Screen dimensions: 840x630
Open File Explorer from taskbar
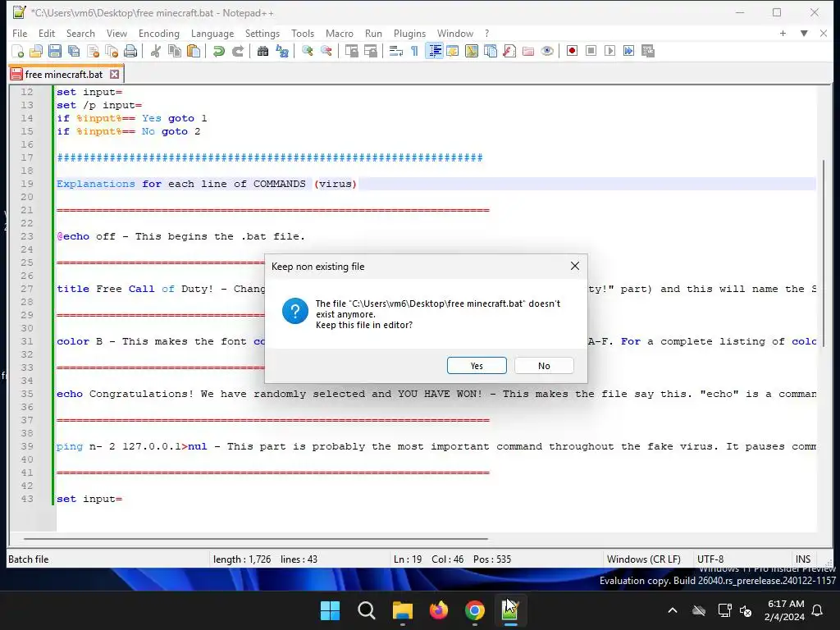402,610
